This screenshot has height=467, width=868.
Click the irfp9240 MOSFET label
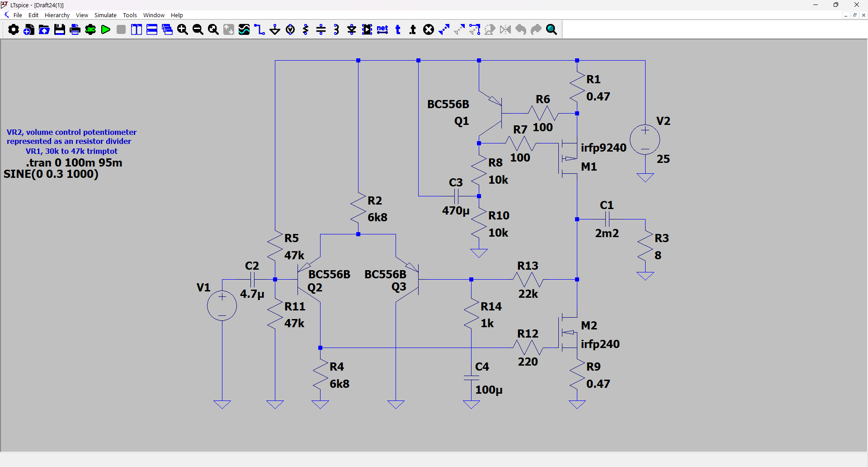pos(604,148)
